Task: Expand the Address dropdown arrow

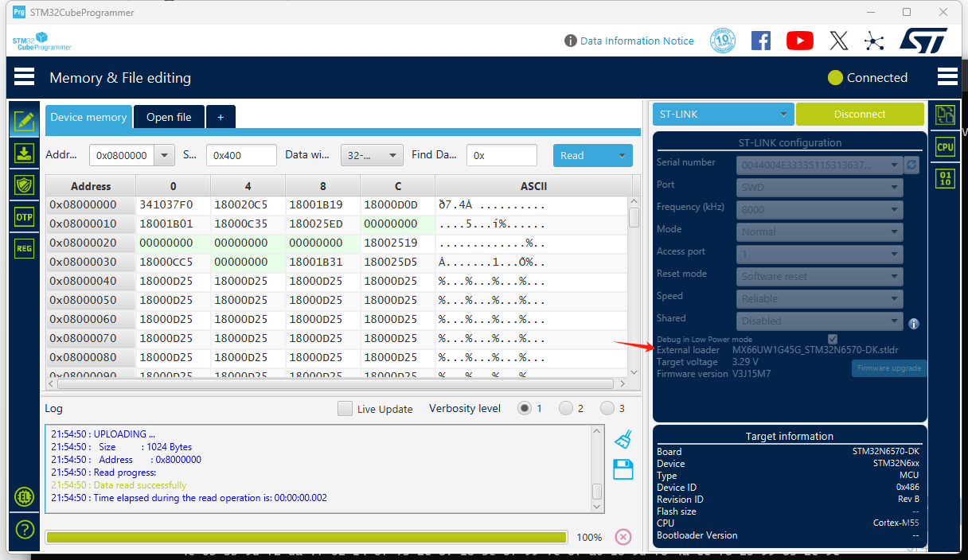Action: (x=165, y=156)
